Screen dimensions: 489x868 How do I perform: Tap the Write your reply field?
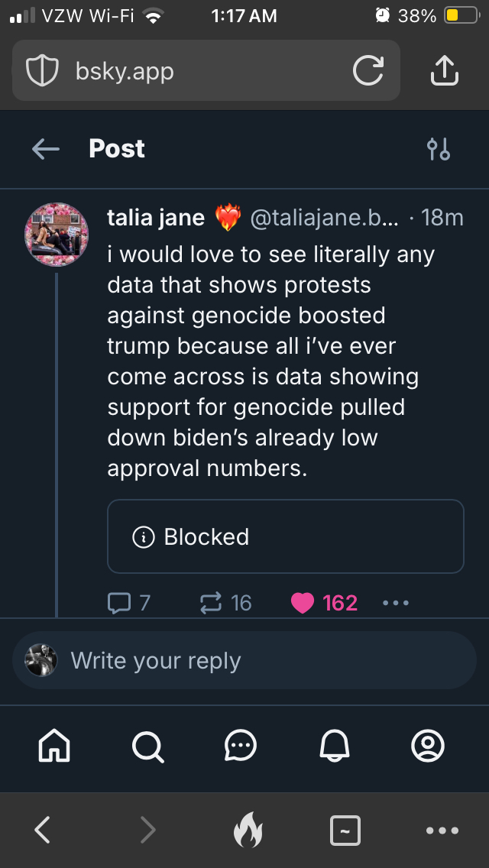(260, 661)
